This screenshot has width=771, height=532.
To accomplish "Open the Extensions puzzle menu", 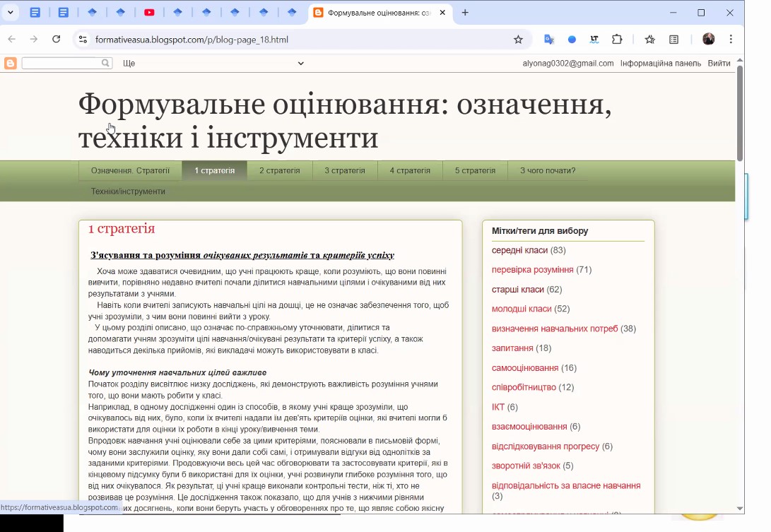I will click(x=617, y=40).
